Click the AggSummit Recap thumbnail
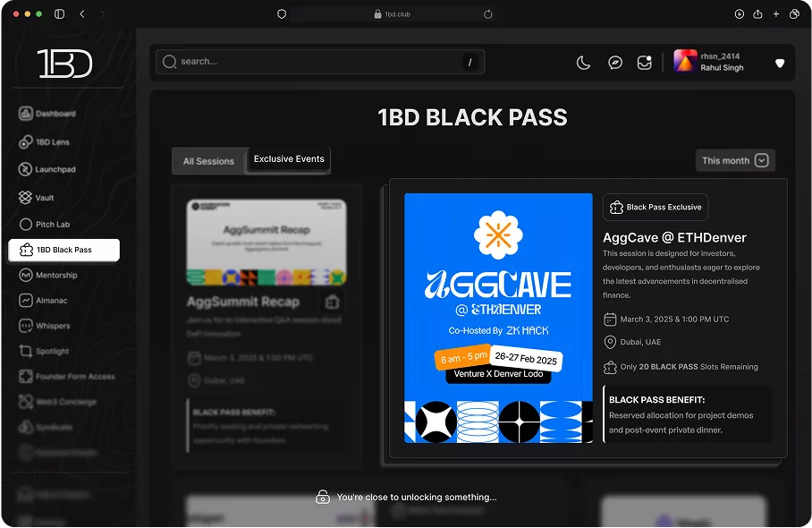 [266, 242]
